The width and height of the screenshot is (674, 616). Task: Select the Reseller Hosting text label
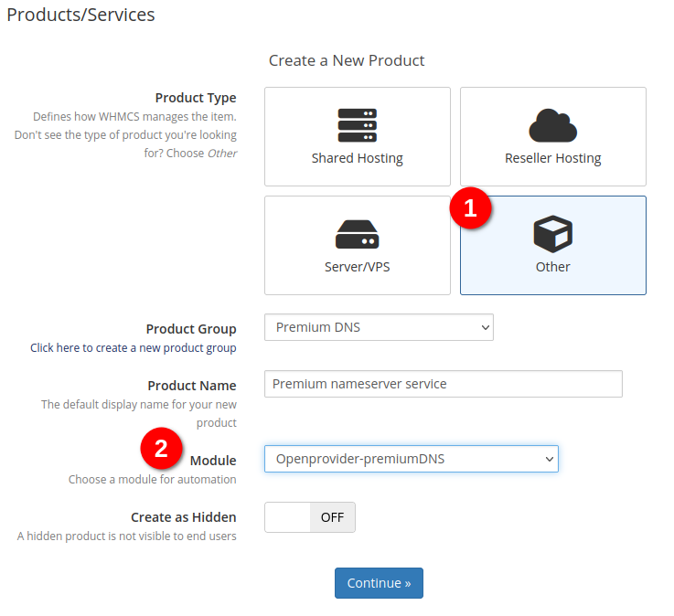pyautogui.click(x=552, y=158)
